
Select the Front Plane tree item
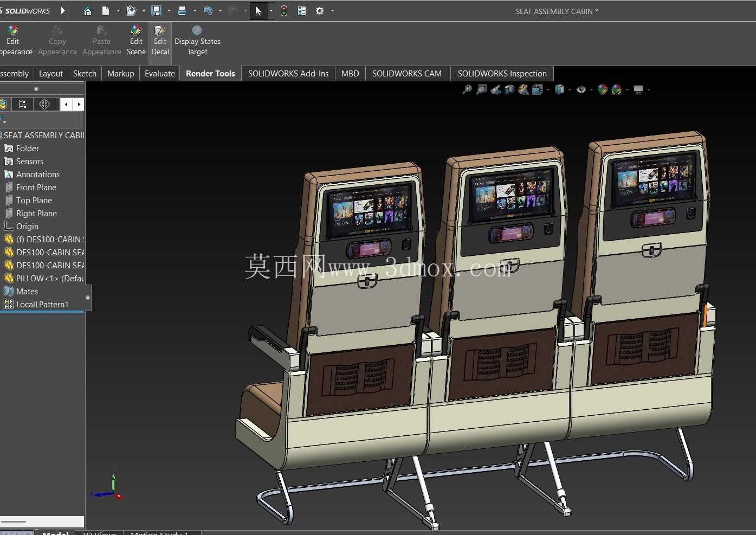(36, 187)
